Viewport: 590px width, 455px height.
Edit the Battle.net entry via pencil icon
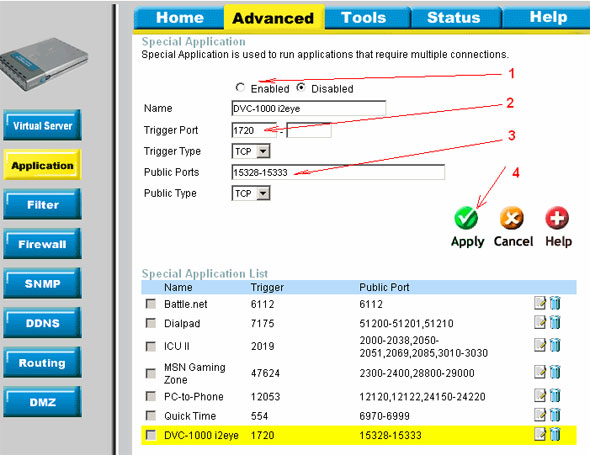(x=540, y=303)
